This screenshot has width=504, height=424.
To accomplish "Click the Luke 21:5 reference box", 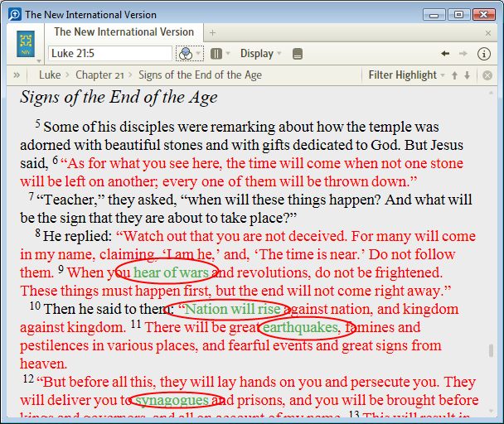I will click(110, 53).
